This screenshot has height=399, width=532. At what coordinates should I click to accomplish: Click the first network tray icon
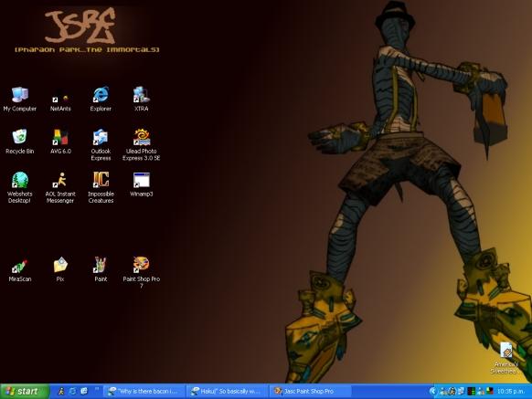[x=443, y=391]
